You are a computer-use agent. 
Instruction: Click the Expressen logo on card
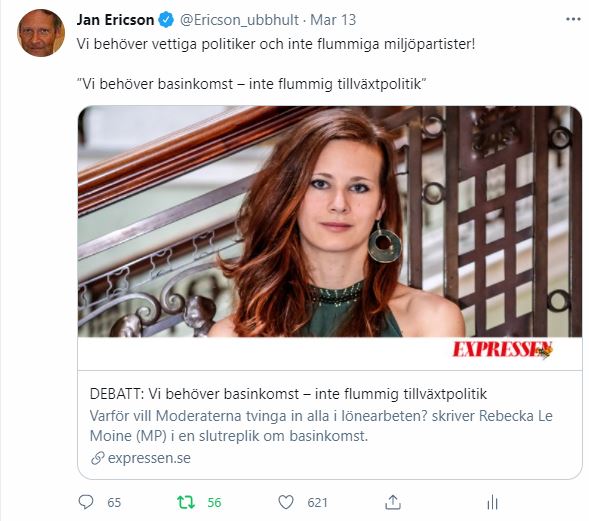tap(503, 350)
